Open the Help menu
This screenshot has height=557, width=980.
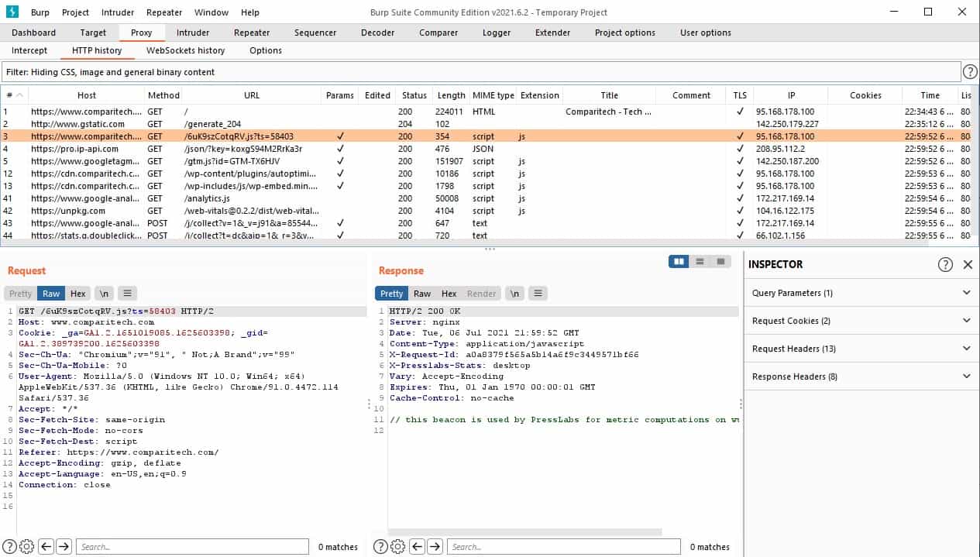250,12
